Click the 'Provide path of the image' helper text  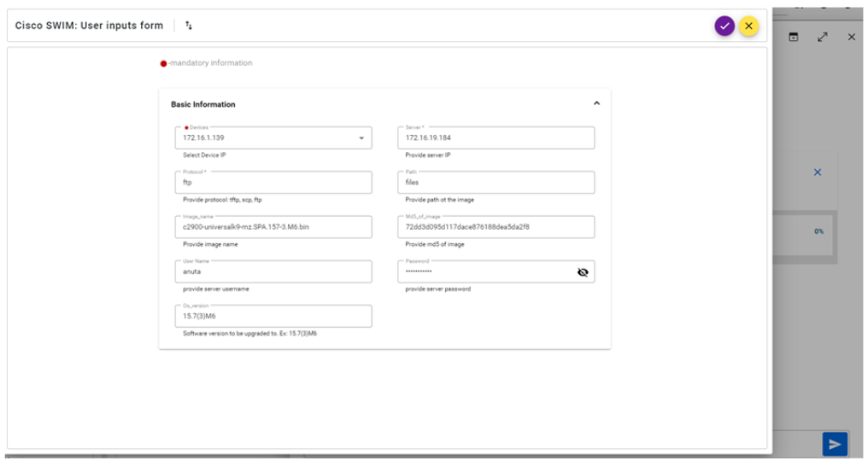pyautogui.click(x=439, y=200)
